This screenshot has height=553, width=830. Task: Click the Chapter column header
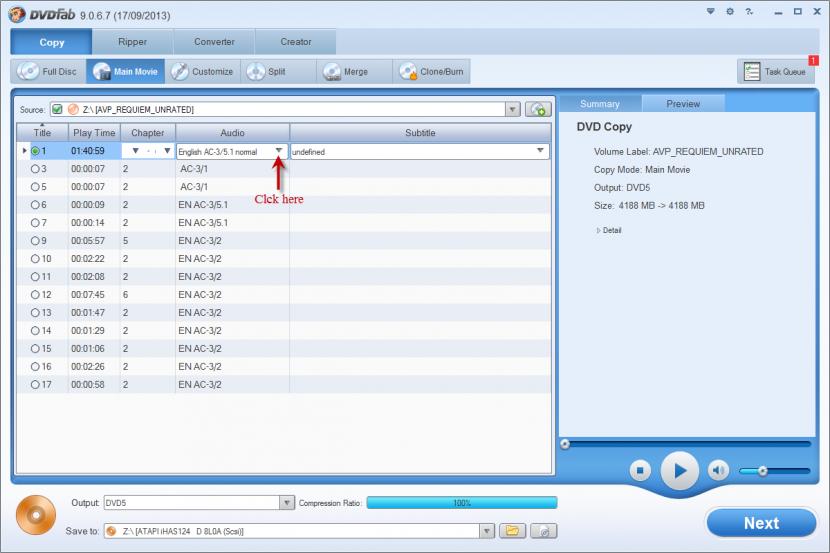pos(148,133)
